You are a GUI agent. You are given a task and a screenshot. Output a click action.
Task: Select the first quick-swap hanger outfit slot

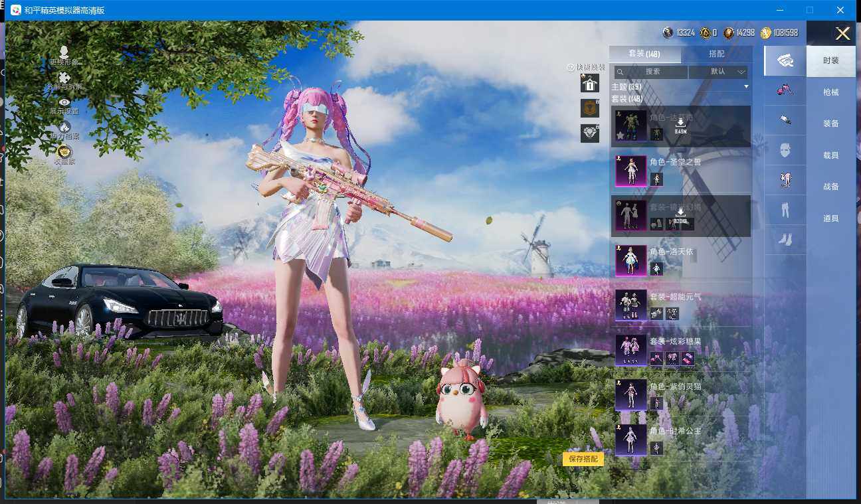[589, 83]
